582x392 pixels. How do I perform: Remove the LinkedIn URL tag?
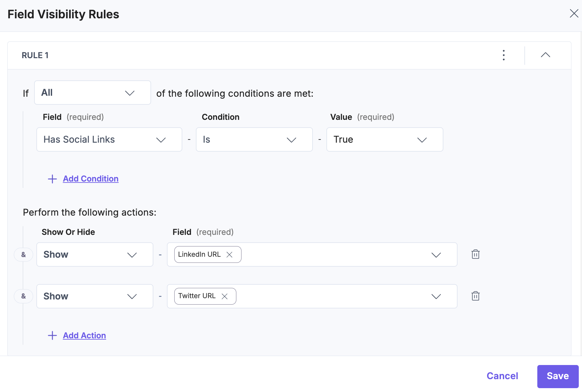coord(229,255)
